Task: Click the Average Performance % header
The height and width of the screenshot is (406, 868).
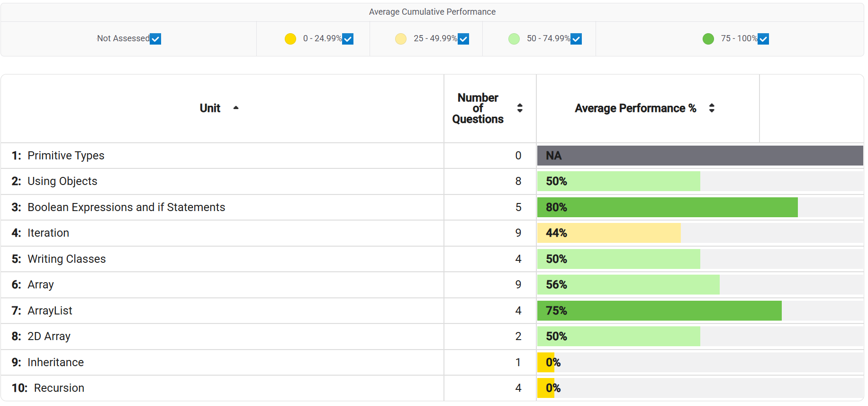Action: [635, 108]
